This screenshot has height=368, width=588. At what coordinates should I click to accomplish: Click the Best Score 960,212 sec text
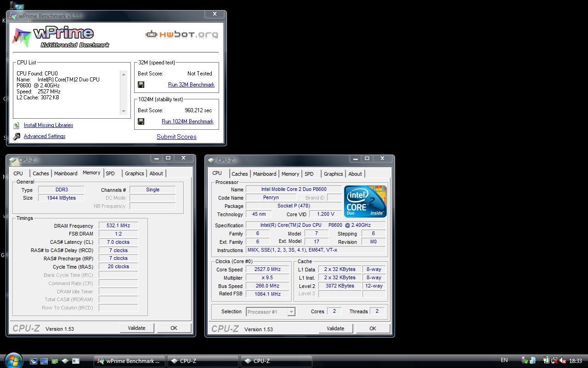tap(198, 110)
